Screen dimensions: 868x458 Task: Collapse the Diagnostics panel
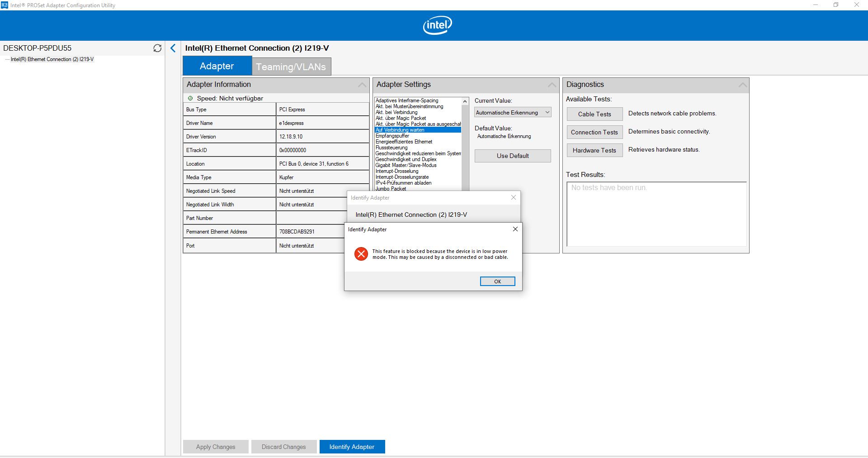(x=743, y=85)
